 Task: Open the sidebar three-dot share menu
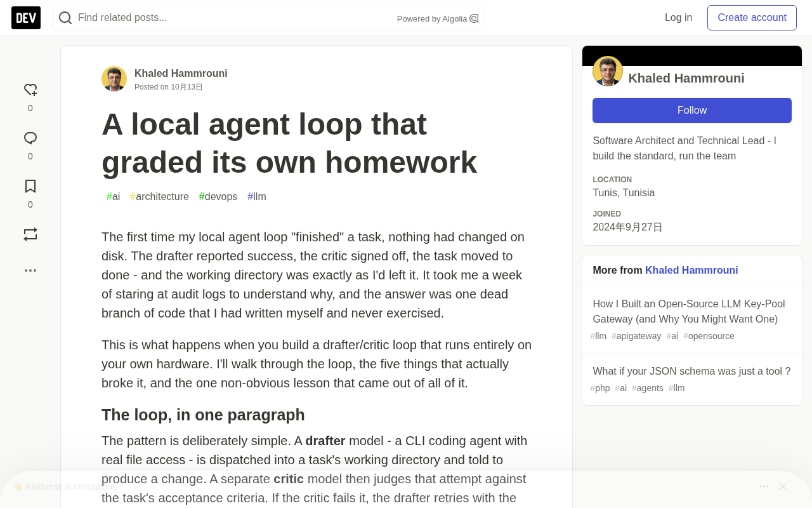click(30, 271)
